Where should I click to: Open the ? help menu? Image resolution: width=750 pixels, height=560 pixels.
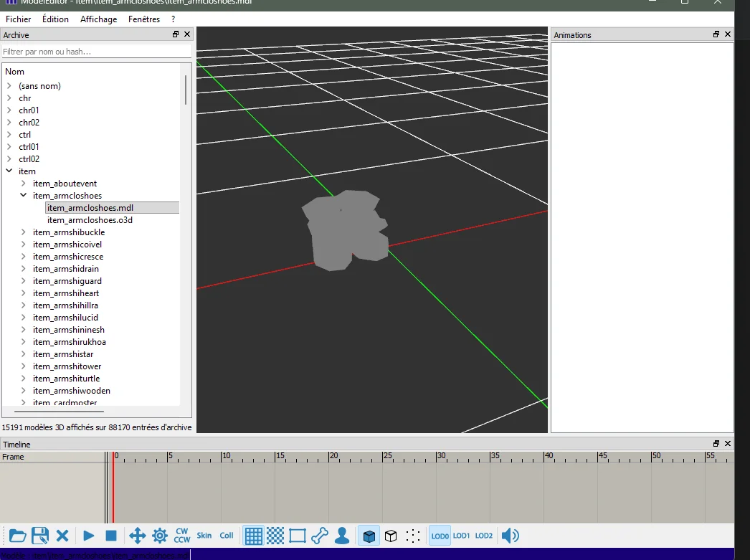click(173, 19)
